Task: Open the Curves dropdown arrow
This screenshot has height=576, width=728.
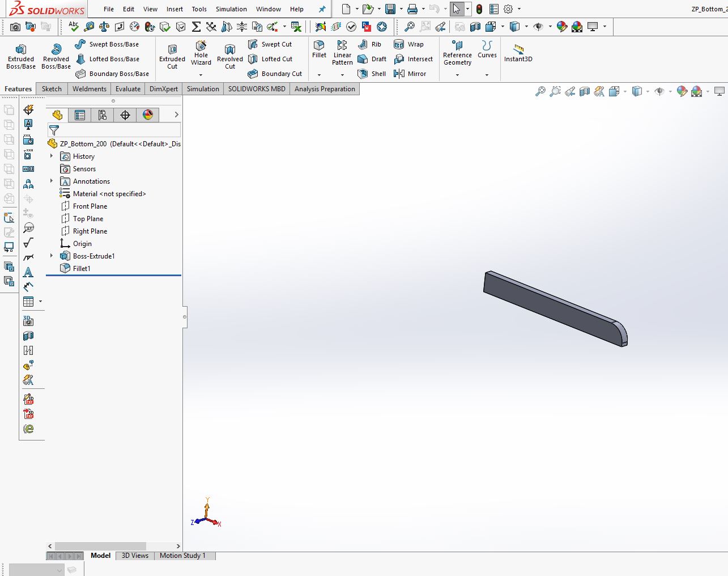Action: pos(487,75)
